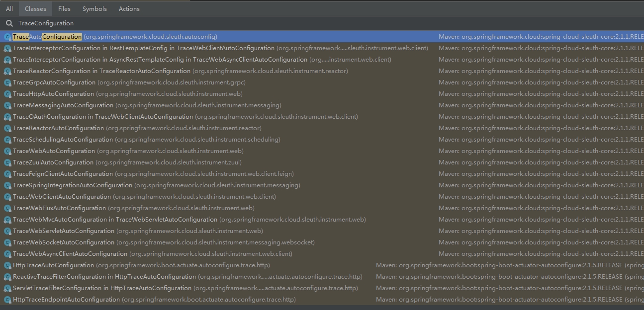
Task: Select the TraceAutoConfiguration result
Action: (322, 37)
